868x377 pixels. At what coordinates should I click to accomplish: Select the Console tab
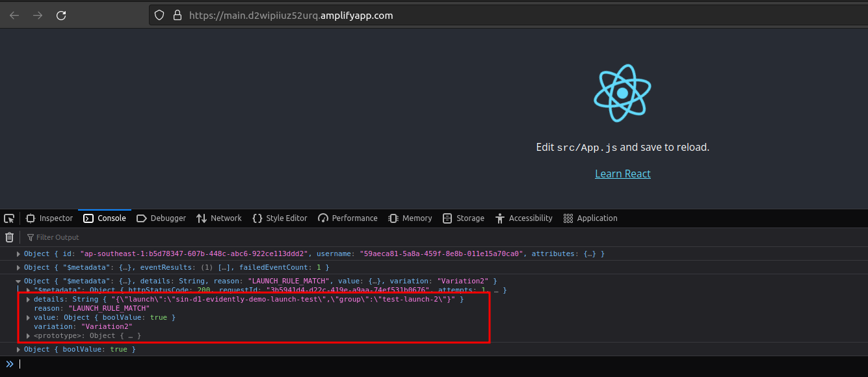point(105,218)
